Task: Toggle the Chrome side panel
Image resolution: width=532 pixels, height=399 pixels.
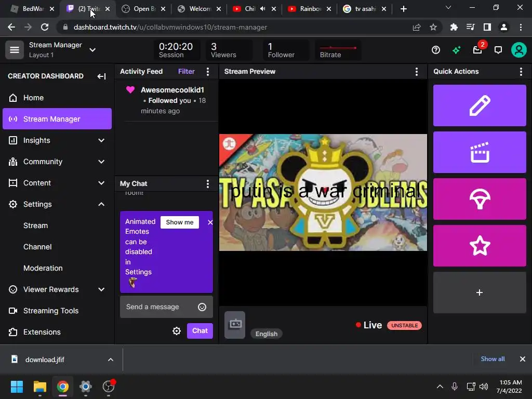Action: tap(487, 27)
